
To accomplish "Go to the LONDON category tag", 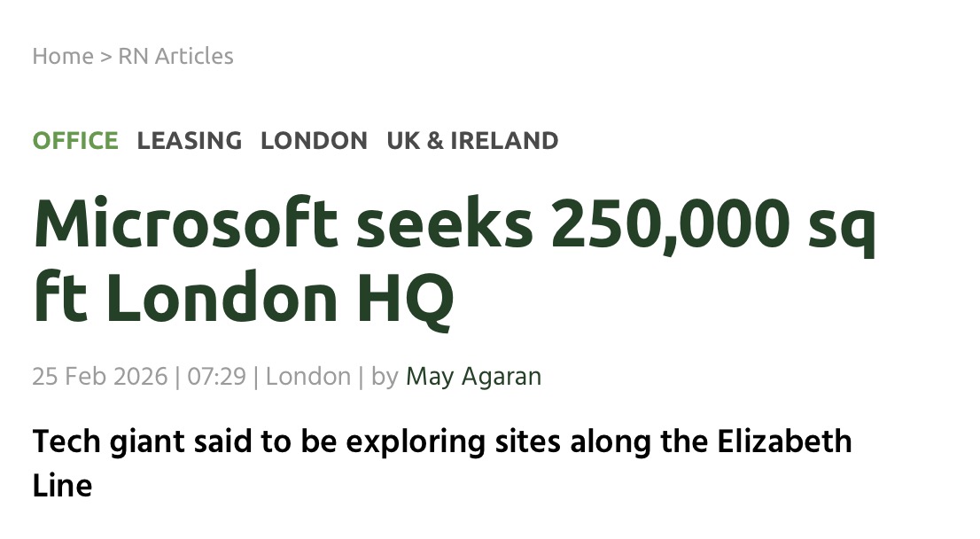I will [x=314, y=140].
